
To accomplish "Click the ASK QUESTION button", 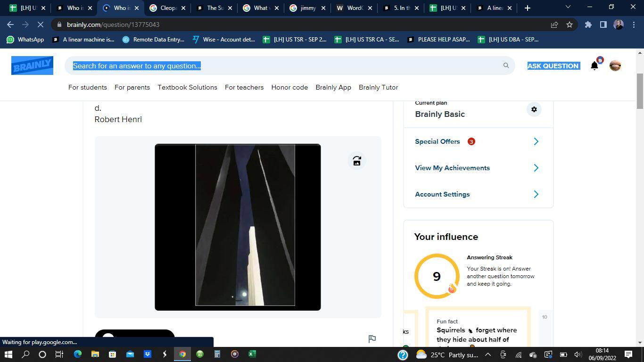I will pos(553,66).
